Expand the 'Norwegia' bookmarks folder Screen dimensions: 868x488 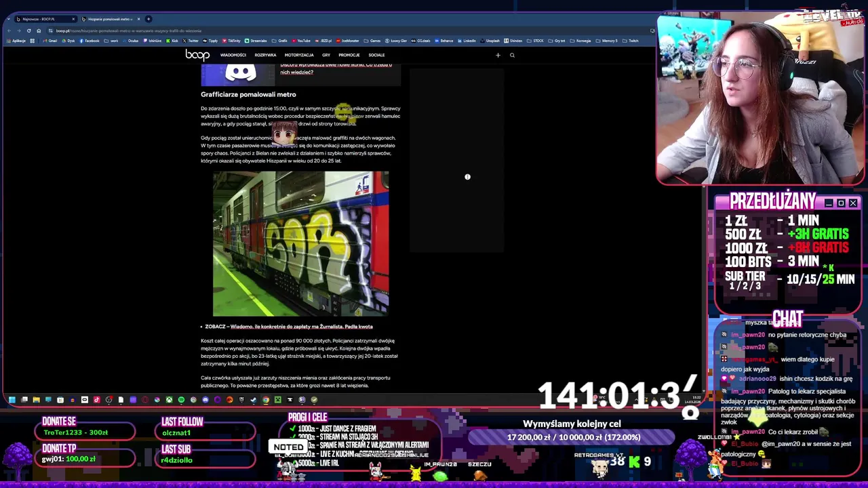[x=580, y=41]
